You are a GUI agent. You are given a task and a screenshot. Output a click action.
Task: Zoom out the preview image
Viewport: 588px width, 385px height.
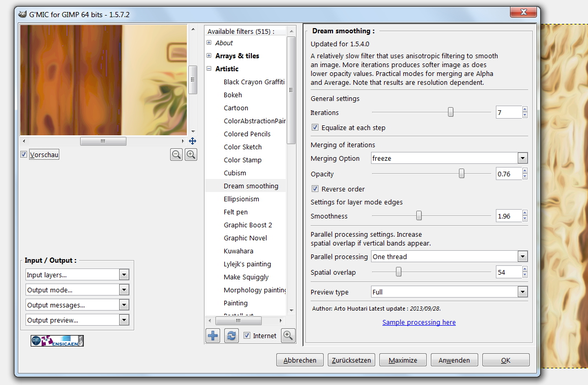176,155
